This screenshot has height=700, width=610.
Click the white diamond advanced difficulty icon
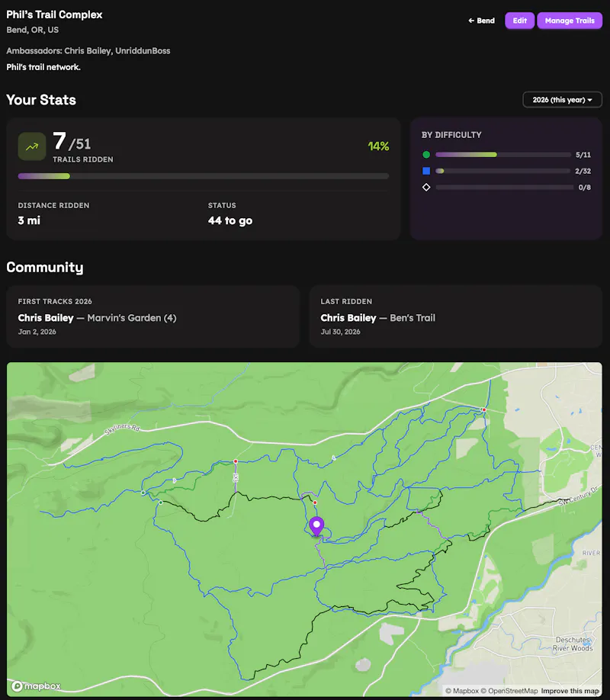[426, 187]
